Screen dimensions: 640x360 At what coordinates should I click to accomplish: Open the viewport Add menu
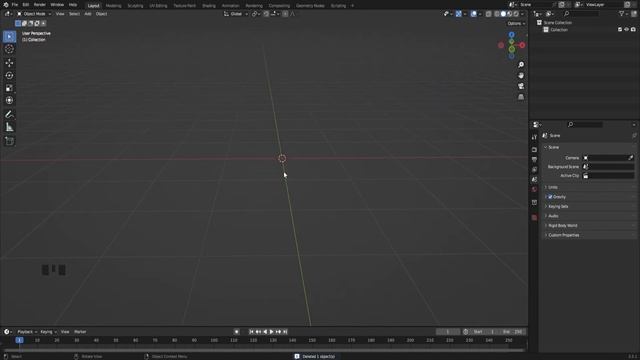coord(88,14)
